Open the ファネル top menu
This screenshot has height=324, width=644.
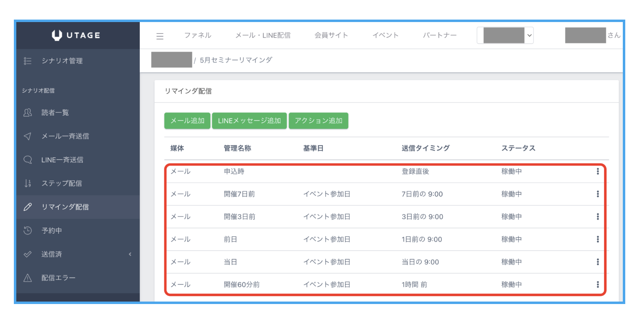click(x=198, y=36)
